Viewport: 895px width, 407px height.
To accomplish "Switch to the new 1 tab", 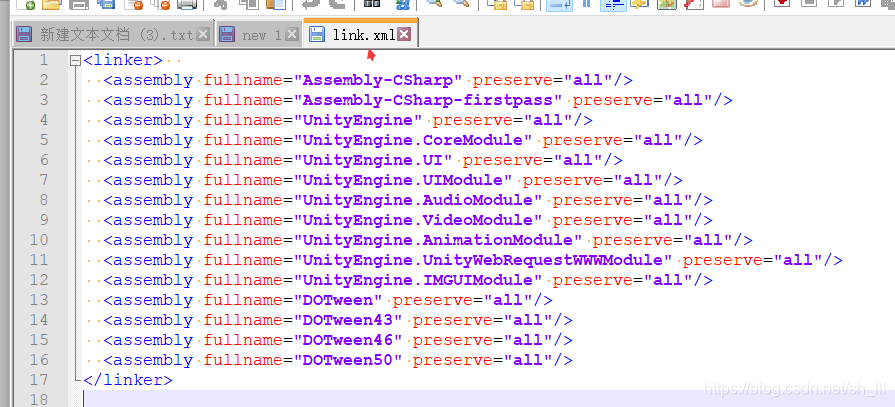I will click(x=260, y=35).
